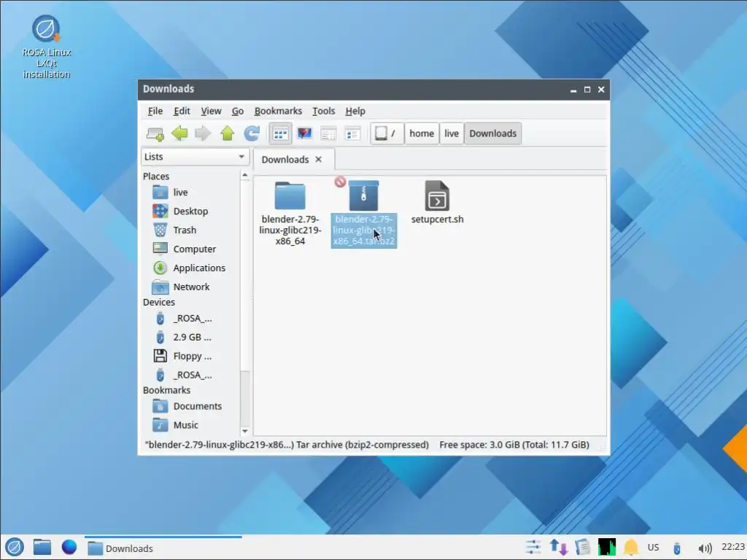Launch web browser from the taskbar
Viewport: 747px width, 560px height.
69,547
